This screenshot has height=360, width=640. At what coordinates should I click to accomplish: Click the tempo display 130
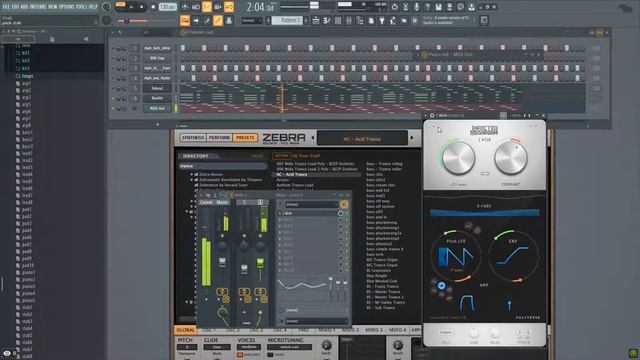click(x=167, y=7)
